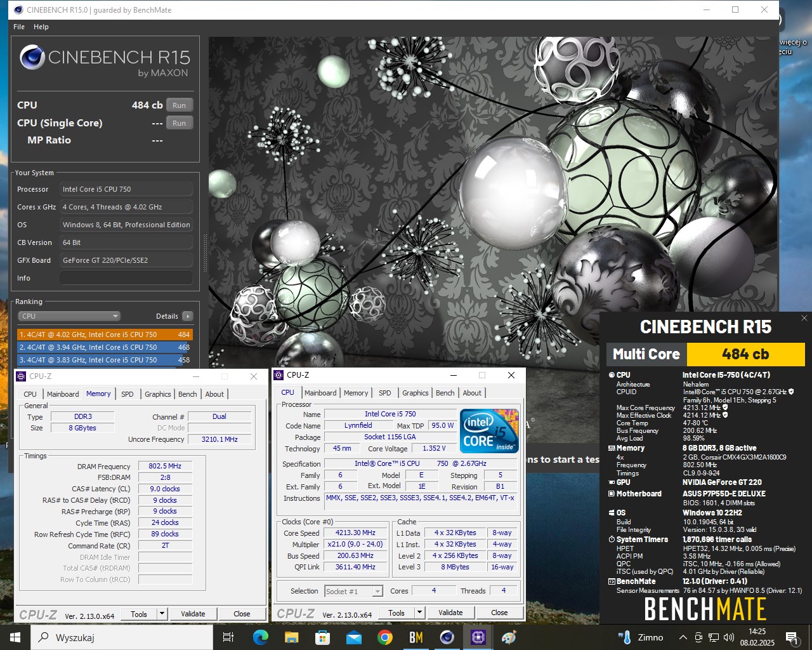Click the shield icon beside Max Core Frequency
The height and width of the screenshot is (650, 812).
pos(725,408)
